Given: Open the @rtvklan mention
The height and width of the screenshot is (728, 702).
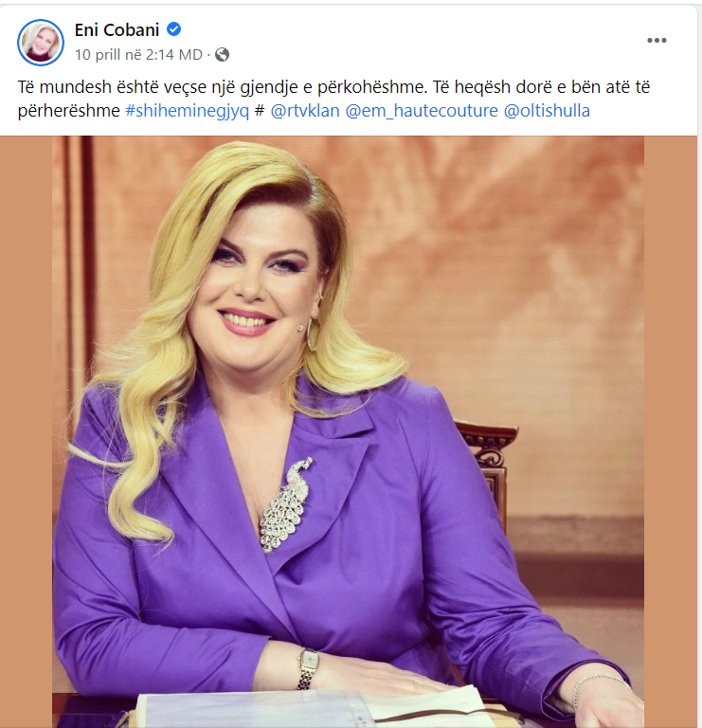Looking at the screenshot, I should (x=305, y=111).
